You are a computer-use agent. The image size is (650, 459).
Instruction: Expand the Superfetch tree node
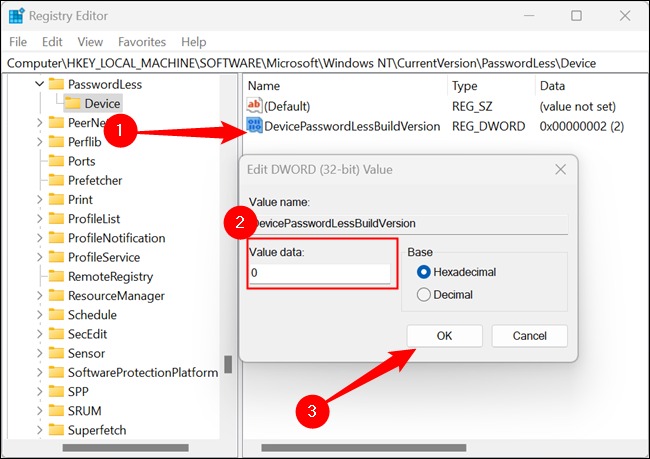pyautogui.click(x=39, y=430)
